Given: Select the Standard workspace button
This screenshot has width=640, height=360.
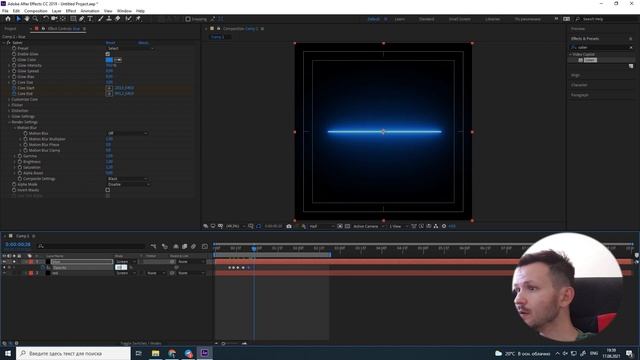Looking at the screenshot, I should click(x=427, y=19).
